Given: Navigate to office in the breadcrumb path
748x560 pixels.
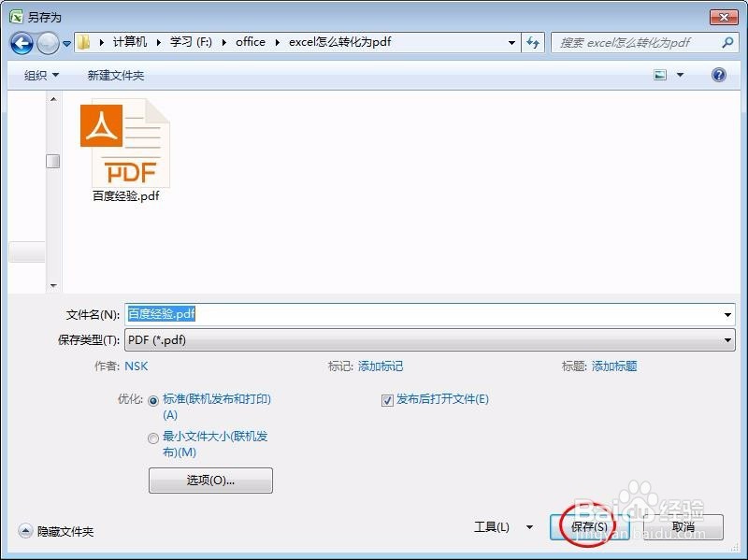Looking at the screenshot, I should 251,42.
